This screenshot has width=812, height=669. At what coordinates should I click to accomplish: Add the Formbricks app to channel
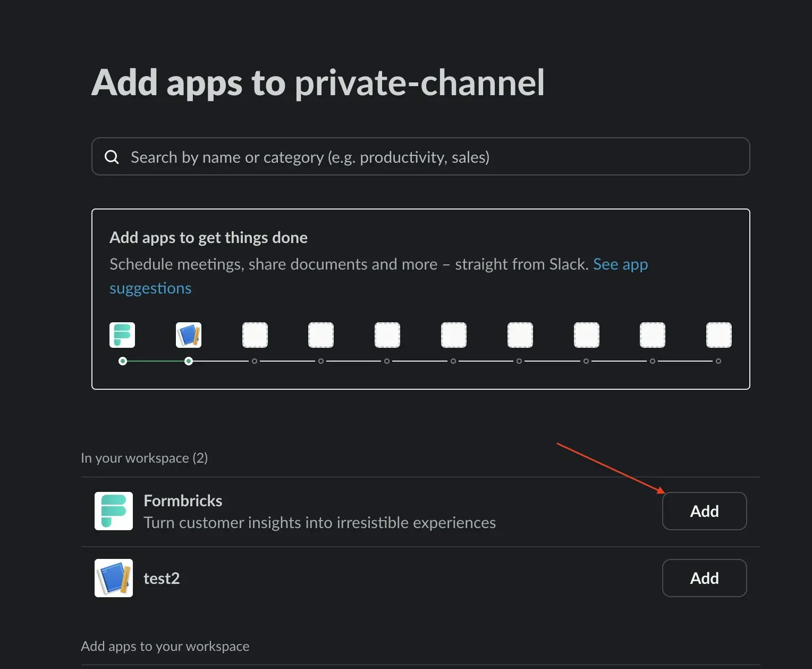point(704,511)
